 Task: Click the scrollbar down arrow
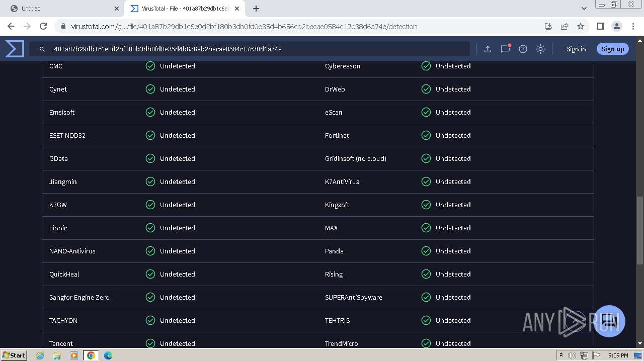tap(640, 343)
